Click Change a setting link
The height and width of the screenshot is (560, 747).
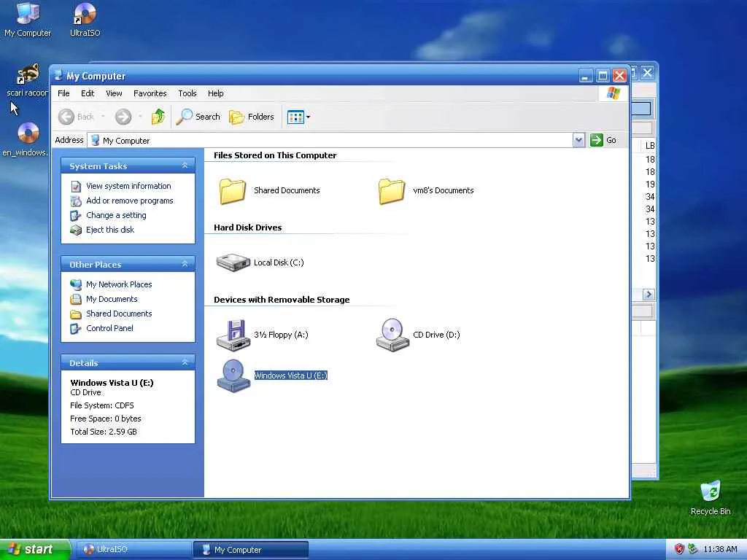tap(116, 215)
